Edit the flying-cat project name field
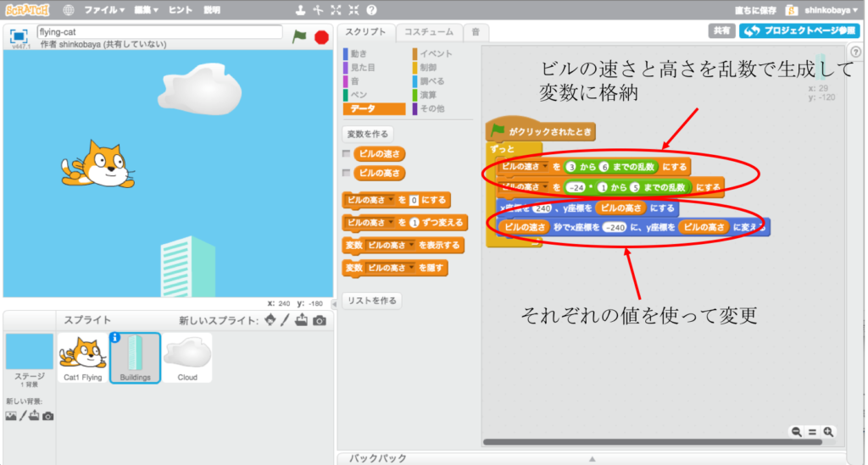This screenshot has width=868, height=465. coord(159,32)
